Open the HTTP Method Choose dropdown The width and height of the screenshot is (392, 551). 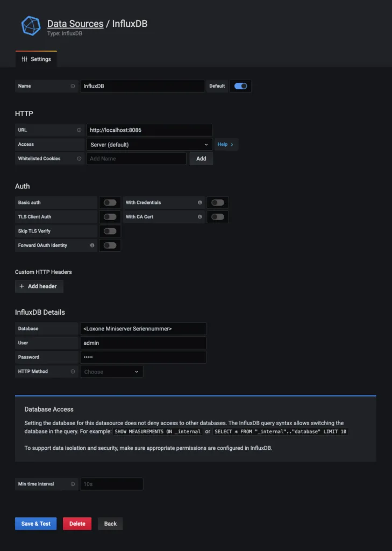[112, 371]
